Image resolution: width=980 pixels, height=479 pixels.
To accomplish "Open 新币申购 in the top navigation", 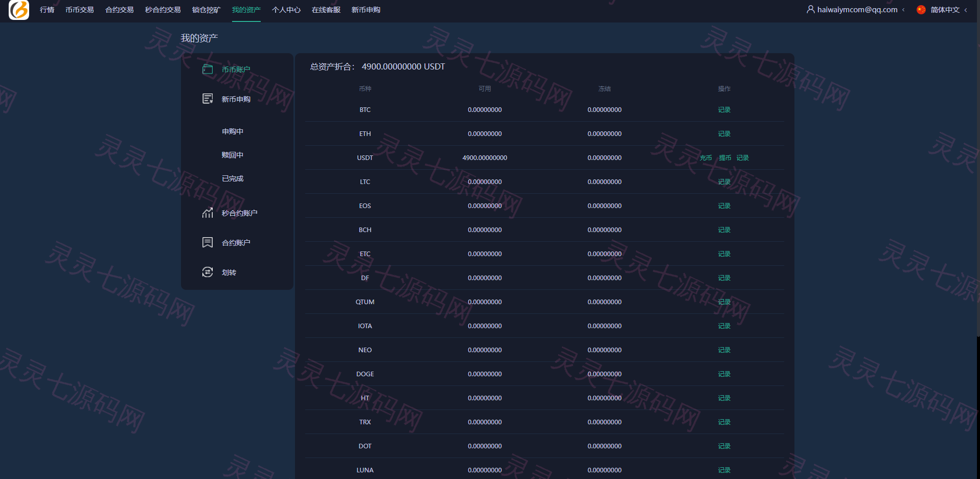I will pos(366,10).
